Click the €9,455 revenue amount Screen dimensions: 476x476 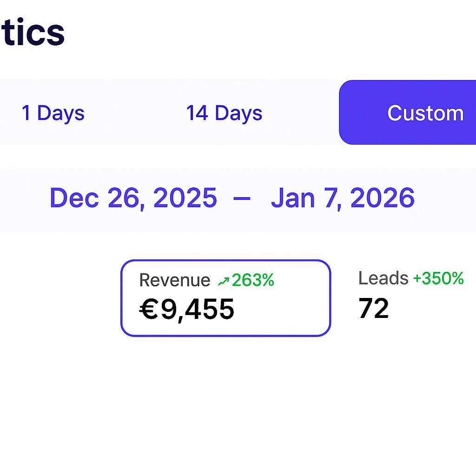pyautogui.click(x=187, y=310)
